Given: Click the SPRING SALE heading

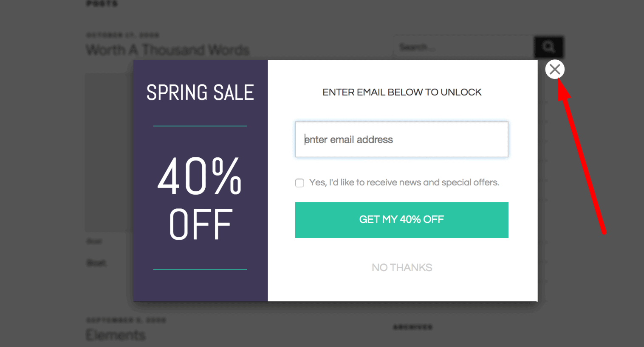Looking at the screenshot, I should tap(200, 92).
